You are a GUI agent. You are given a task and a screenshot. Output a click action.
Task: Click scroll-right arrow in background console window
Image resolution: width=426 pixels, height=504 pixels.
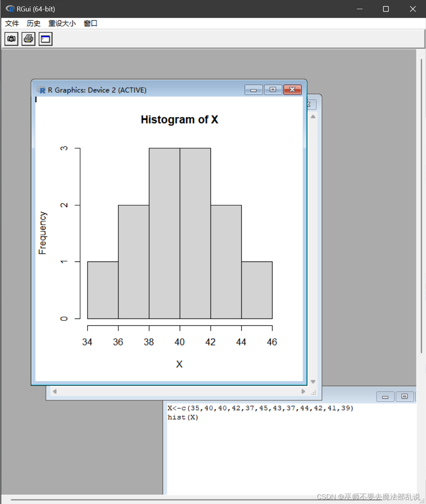point(303,391)
